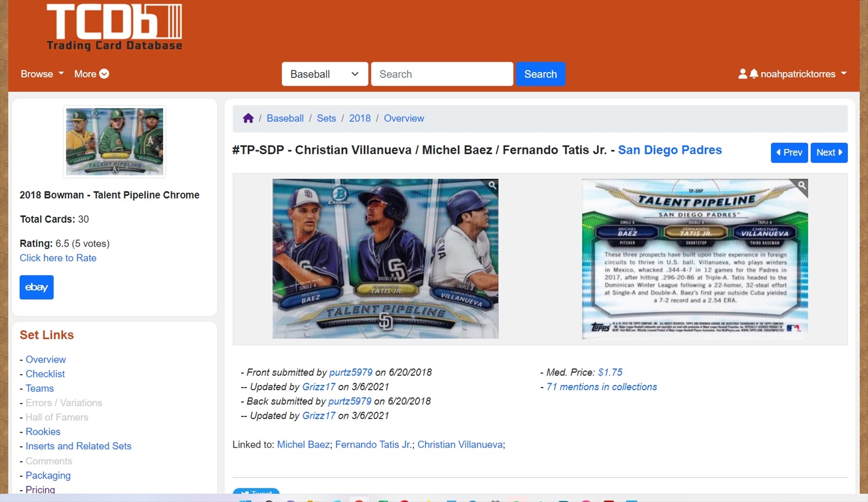868x502 pixels.
Task: Go to 2018 breadcrumb link
Action: (360, 118)
